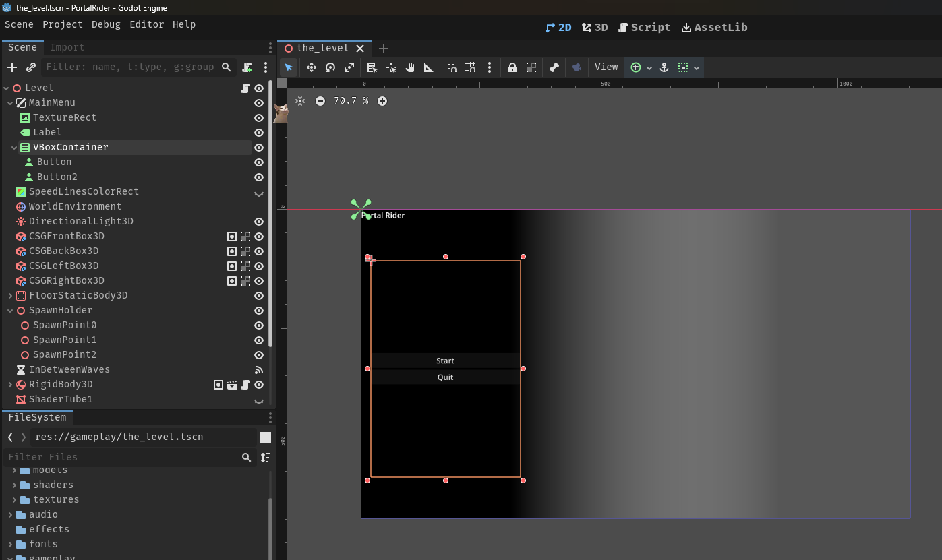Viewport: 942px width, 560px height.
Task: Collapse the MainMenu node tree
Action: coord(10,103)
